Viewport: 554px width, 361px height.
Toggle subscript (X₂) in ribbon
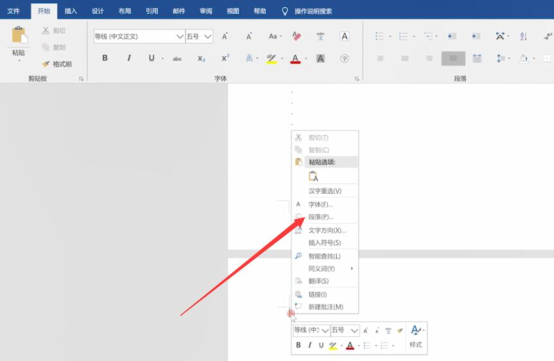point(201,59)
